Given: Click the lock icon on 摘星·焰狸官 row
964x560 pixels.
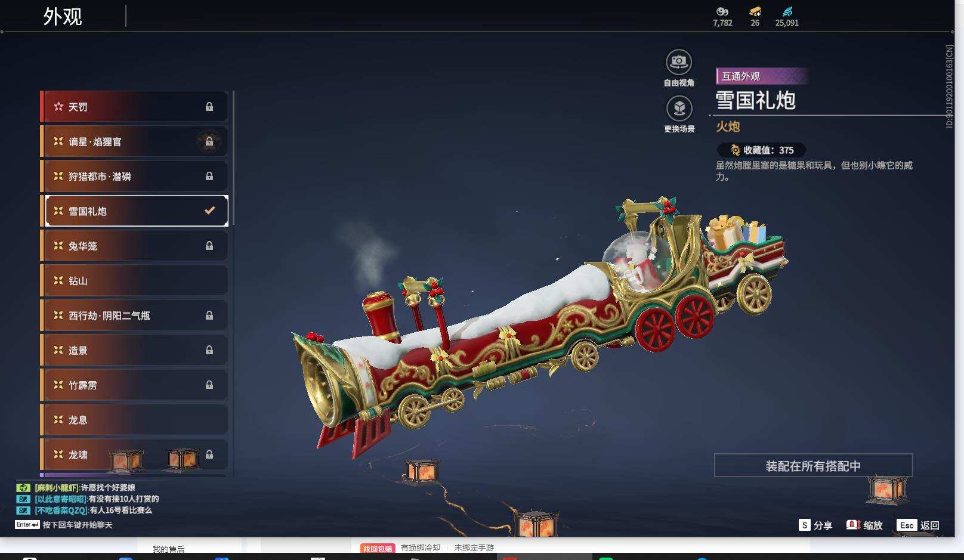Looking at the screenshot, I should coord(209,141).
